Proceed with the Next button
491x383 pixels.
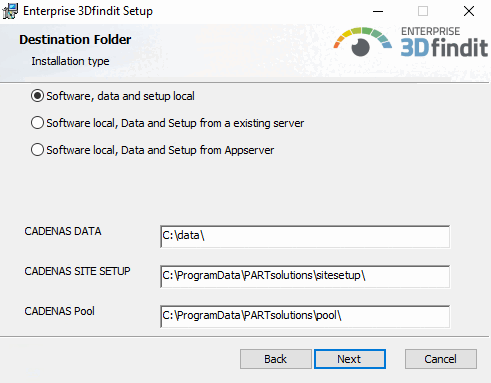point(350,359)
